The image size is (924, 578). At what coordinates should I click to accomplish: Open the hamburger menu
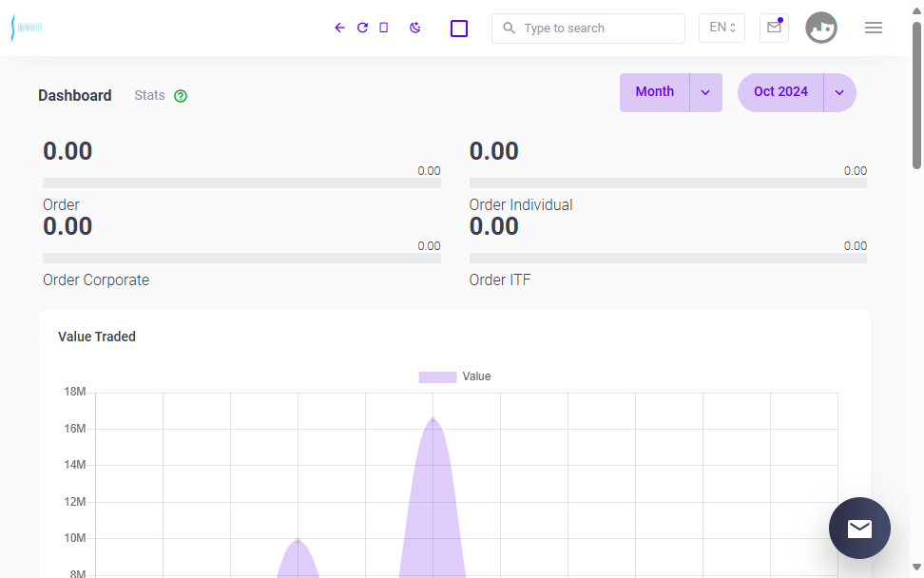[874, 28]
